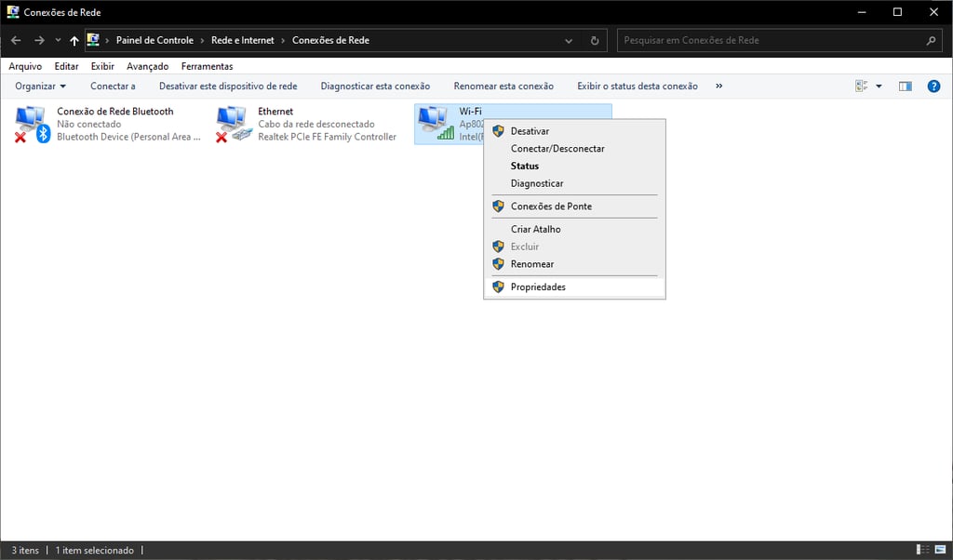The image size is (953, 560).
Task: Click Renomear esta conexão
Action: tap(503, 87)
